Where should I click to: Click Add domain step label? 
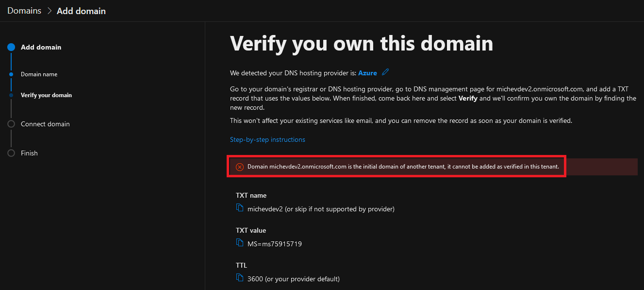(41, 47)
